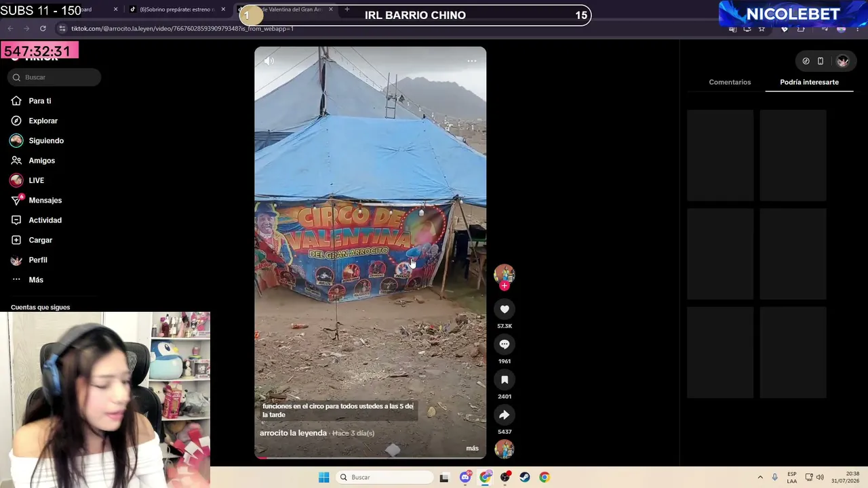Click the 'Cuentas que sigues' heading
Image resolution: width=868 pixels, height=488 pixels.
coord(40,307)
